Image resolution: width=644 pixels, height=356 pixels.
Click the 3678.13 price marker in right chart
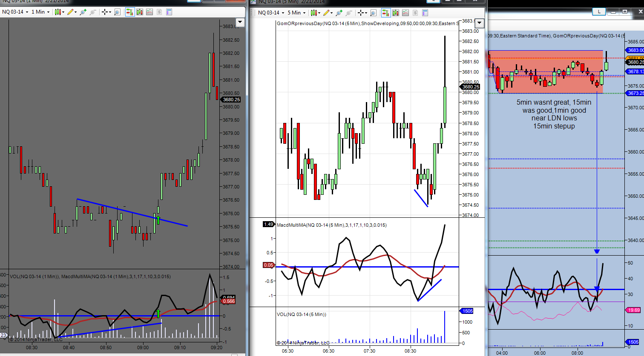click(x=635, y=71)
